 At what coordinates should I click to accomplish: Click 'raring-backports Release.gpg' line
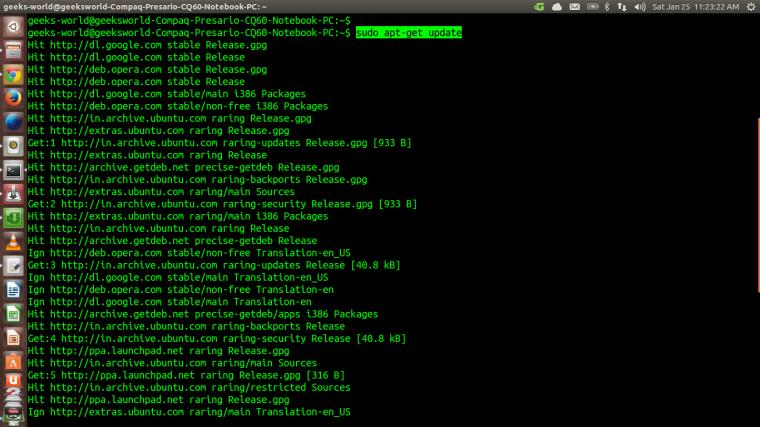coord(197,179)
